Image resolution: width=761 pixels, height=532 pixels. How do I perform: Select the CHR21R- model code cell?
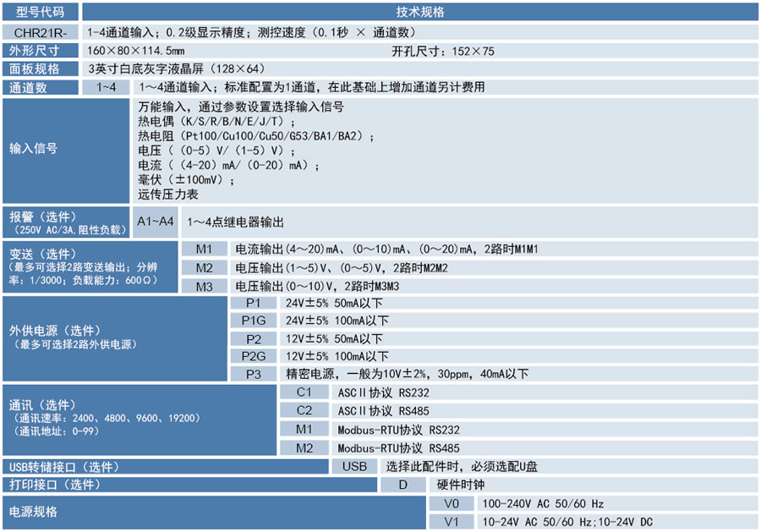[x=41, y=31]
